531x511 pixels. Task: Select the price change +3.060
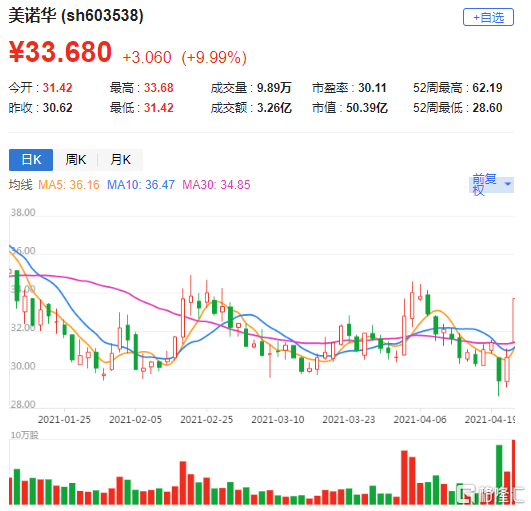(x=147, y=57)
